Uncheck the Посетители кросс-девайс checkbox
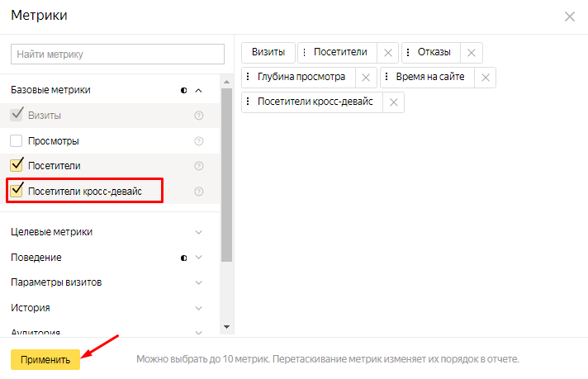 point(17,191)
